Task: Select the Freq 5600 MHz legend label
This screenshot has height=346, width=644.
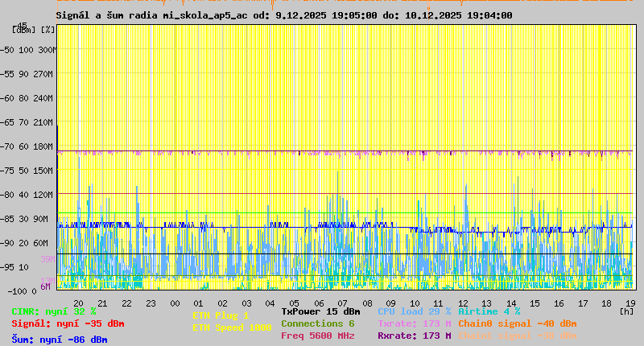Action: click(317, 336)
